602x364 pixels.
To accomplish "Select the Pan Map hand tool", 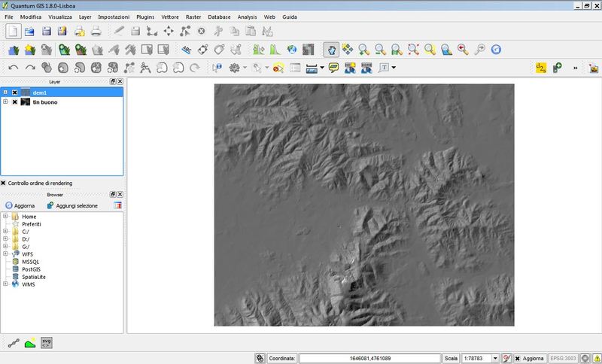I will coord(331,50).
